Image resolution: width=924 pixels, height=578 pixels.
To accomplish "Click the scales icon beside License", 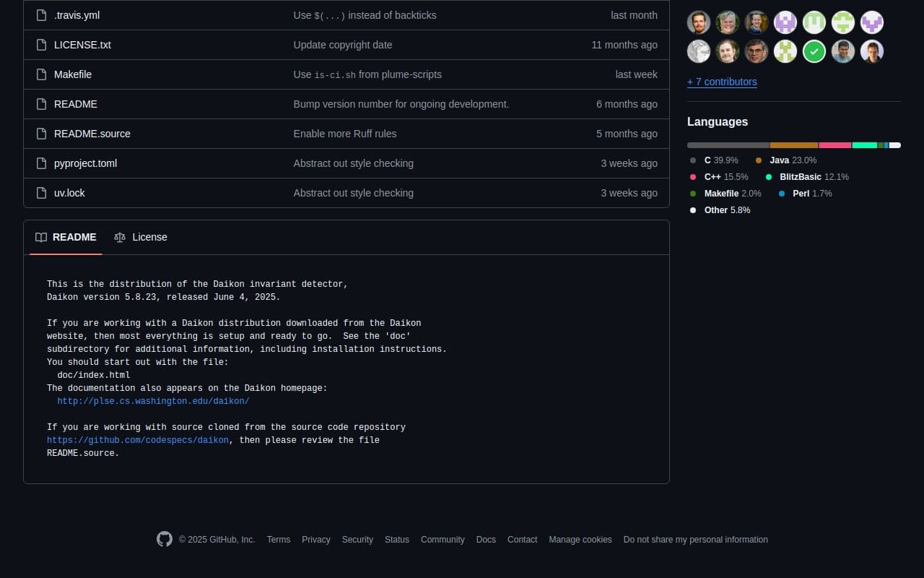I will [120, 237].
